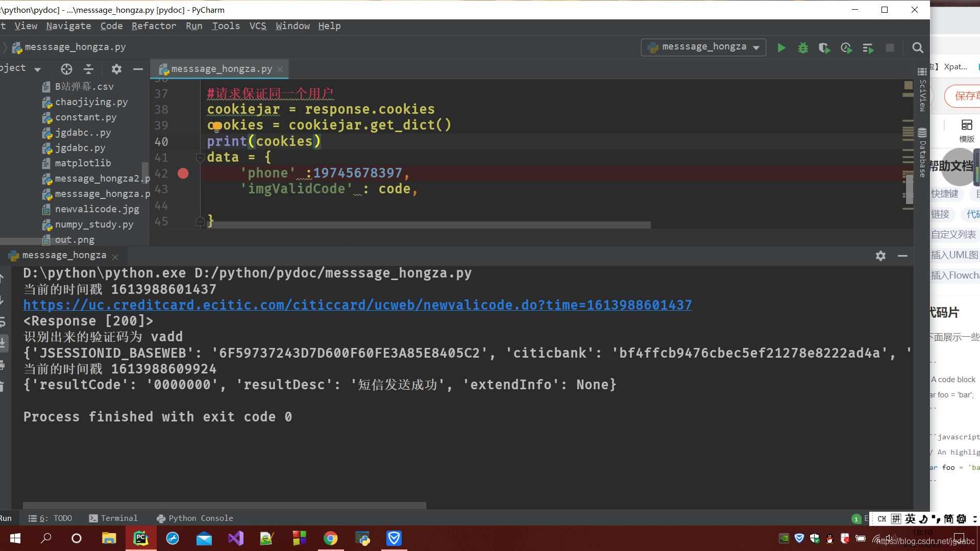Open Run panel settings gear
Screen dimensions: 980x551
pyautogui.click(x=880, y=256)
